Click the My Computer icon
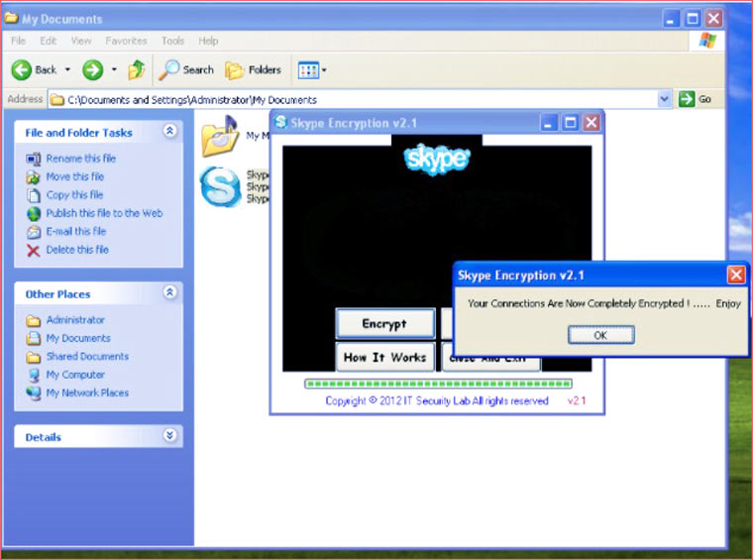This screenshot has width=753, height=560. (x=33, y=375)
